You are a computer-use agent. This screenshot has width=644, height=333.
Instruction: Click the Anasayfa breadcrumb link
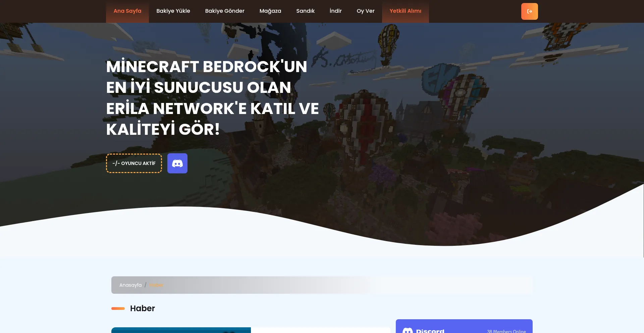tap(130, 285)
